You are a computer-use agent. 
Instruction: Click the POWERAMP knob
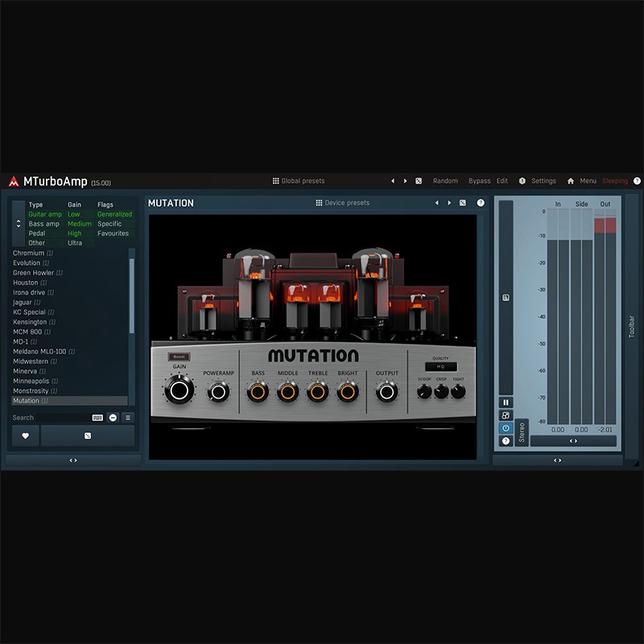218,391
